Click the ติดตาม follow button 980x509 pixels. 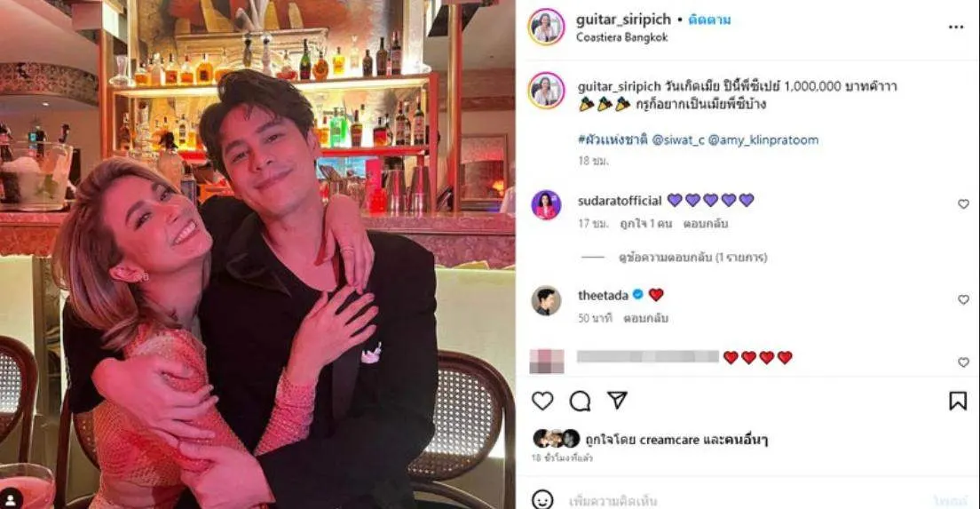[x=709, y=20]
